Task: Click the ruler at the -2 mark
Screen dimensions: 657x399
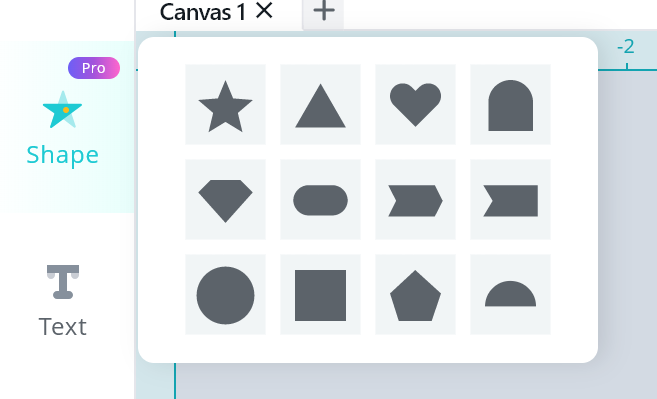Action: click(x=626, y=46)
